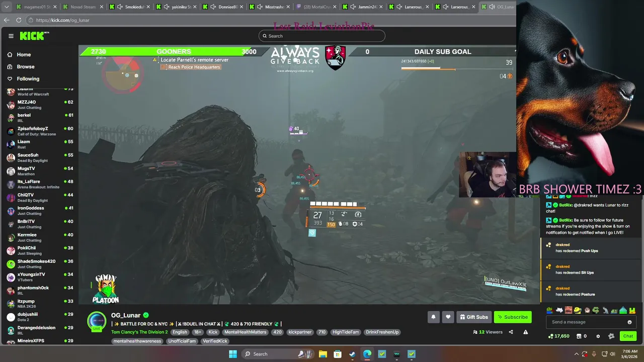
Task: Click the Kick search field
Action: (322, 36)
